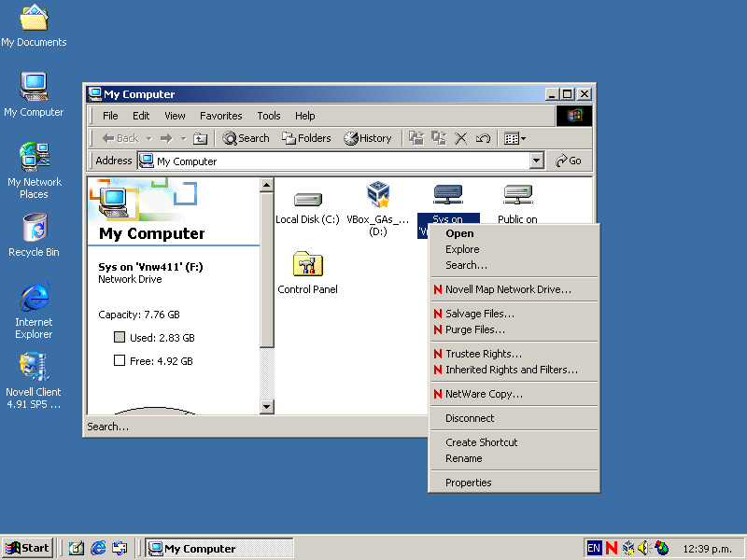Click the Go button beside the address bar

tap(569, 161)
